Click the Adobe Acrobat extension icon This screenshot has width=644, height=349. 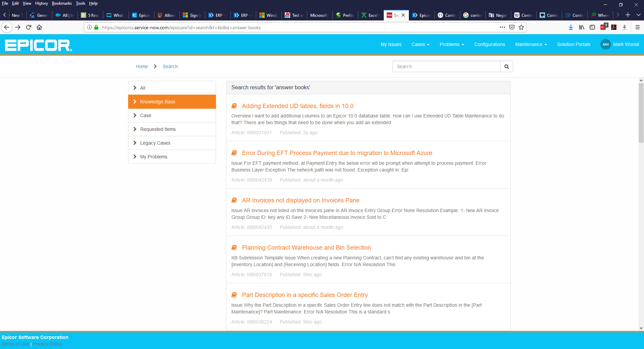click(614, 27)
